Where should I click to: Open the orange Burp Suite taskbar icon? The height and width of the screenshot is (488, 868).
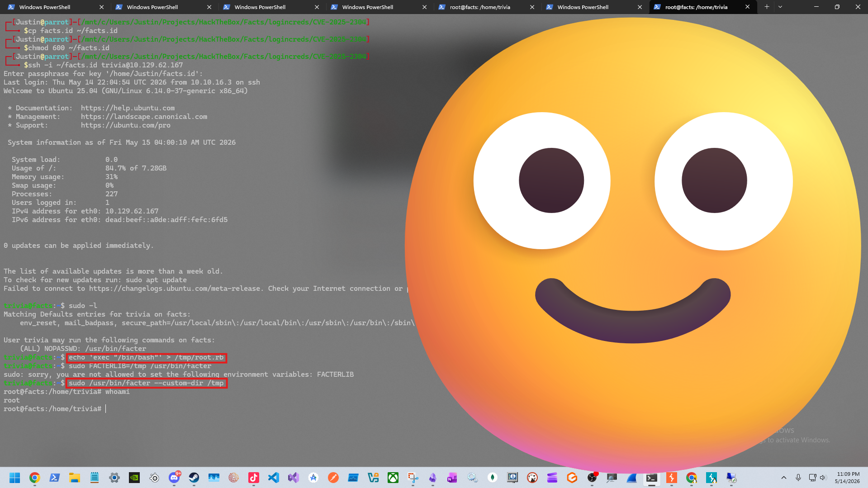click(x=672, y=478)
